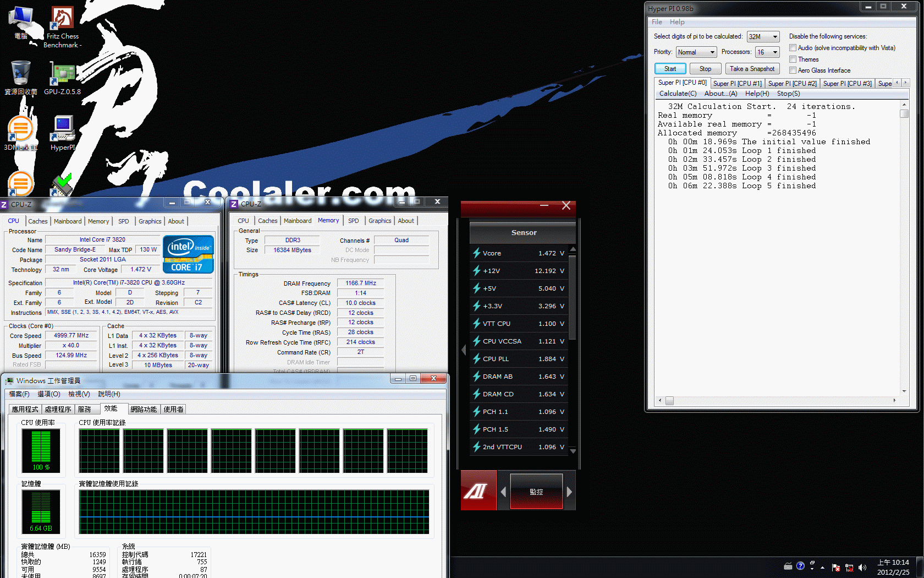Image resolution: width=924 pixels, height=578 pixels.
Task: Click the +3.3V lightning bolt icon
Action: [476, 306]
